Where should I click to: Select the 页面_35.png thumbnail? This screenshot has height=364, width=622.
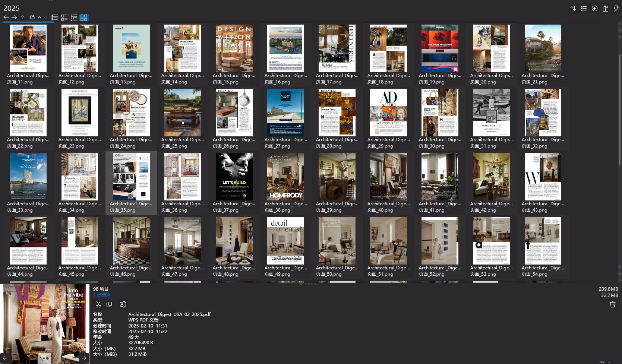coord(131,177)
